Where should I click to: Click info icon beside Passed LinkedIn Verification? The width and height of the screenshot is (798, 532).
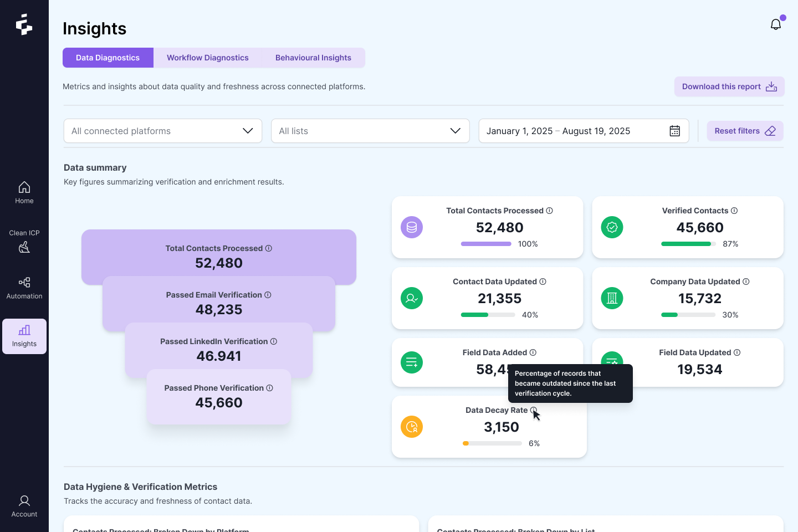[274, 341]
